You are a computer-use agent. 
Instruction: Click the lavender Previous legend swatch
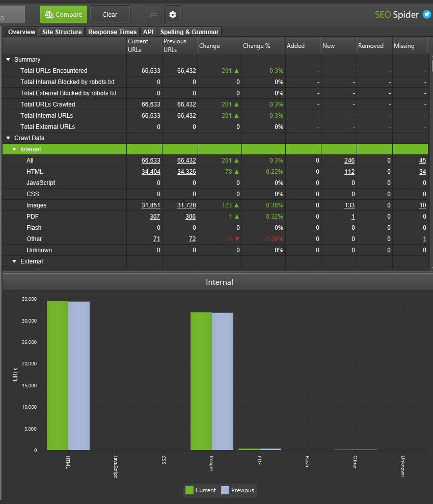pos(225,490)
